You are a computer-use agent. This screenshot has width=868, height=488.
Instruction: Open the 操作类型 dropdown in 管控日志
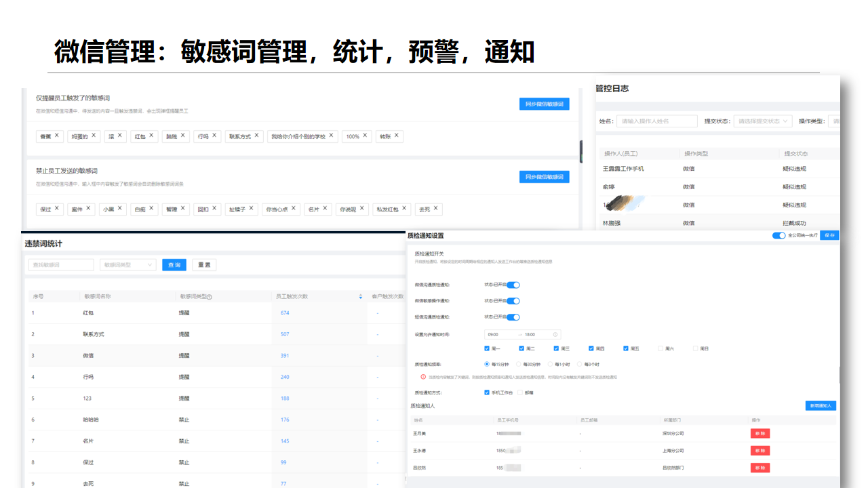pyautogui.click(x=835, y=121)
